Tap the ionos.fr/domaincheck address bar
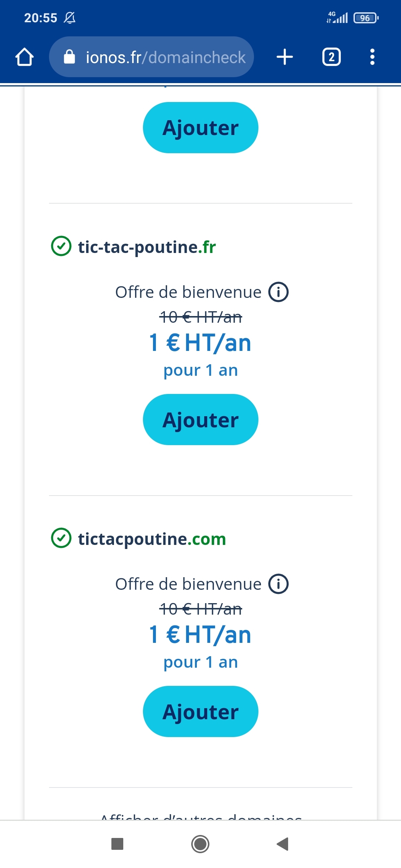This screenshot has width=401, height=868. point(165,57)
